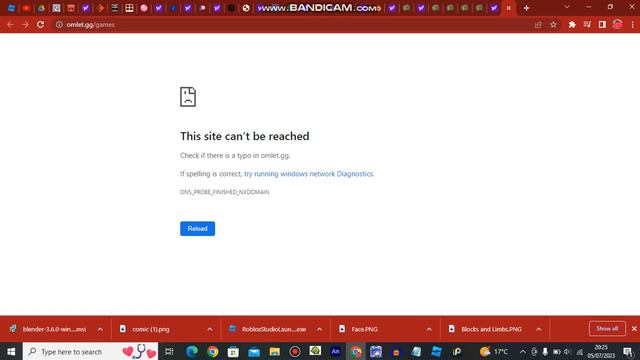Reload the page via toolbar refresh icon
The width and height of the screenshot is (640, 360).
pos(40,24)
